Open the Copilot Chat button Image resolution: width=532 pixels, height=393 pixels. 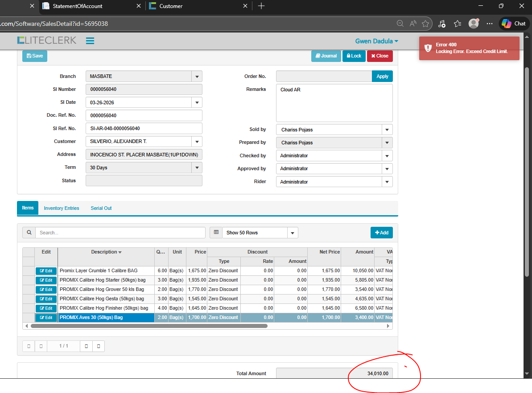pos(514,24)
